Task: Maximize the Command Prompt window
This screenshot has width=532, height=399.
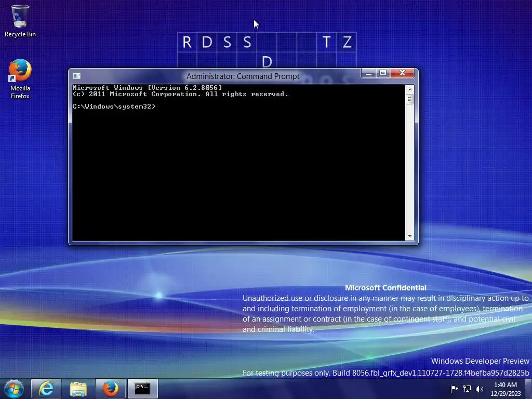Action: pos(383,73)
